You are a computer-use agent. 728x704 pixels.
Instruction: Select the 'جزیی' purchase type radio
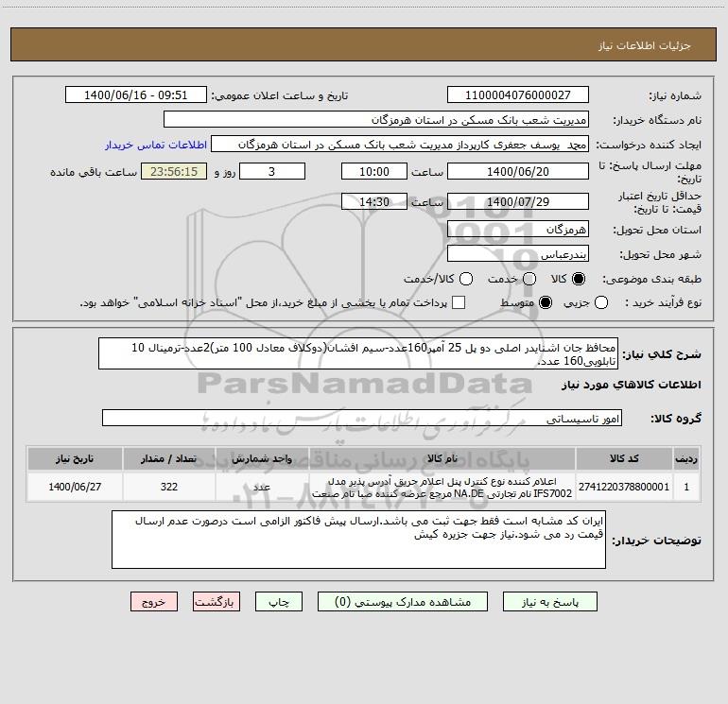point(600,302)
